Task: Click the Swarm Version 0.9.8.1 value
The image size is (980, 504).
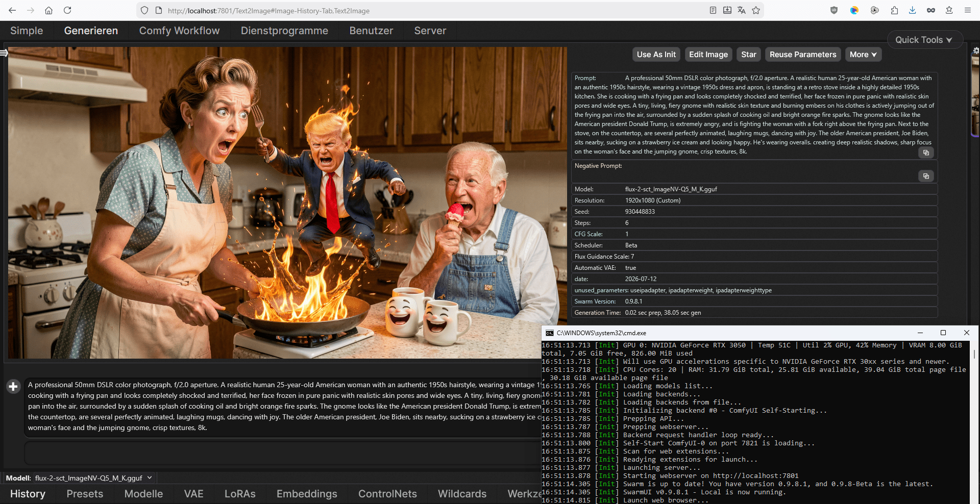Action: pos(634,301)
